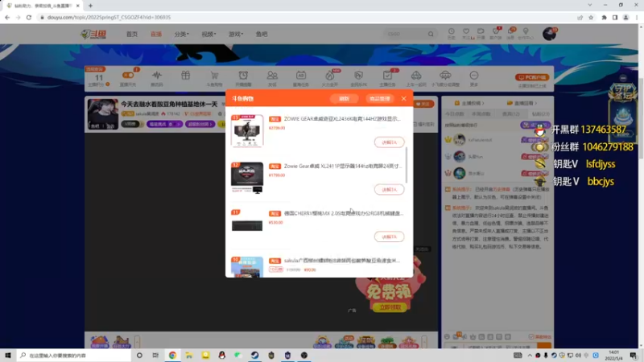This screenshot has width=644, height=362.
Task: Switch to the 今日点数 ranking tab
Action: tap(455, 113)
